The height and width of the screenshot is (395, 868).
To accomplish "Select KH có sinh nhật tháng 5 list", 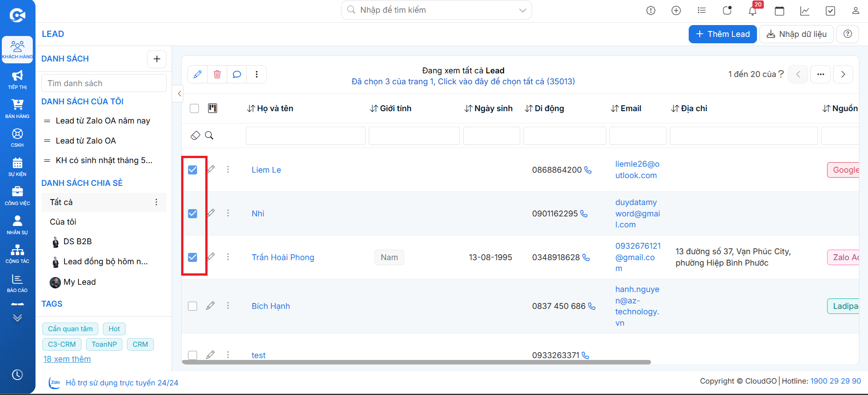I will tap(104, 160).
